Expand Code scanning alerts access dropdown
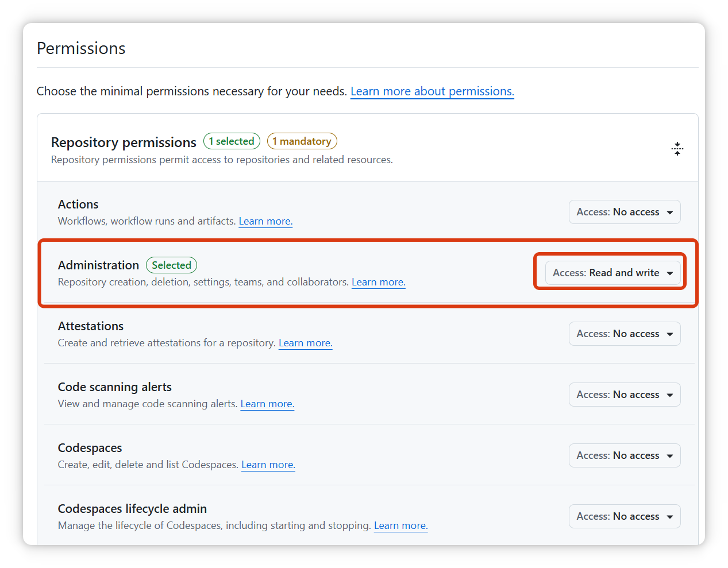The height and width of the screenshot is (568, 728). (624, 395)
